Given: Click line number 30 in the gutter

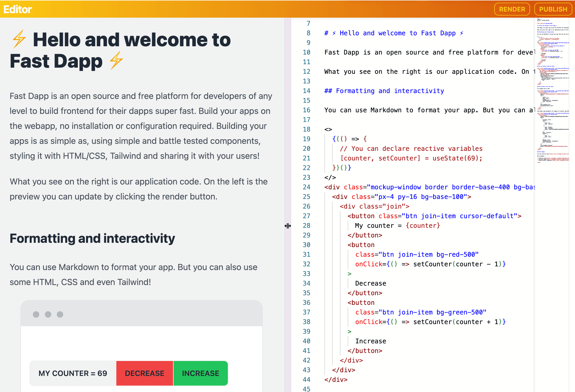Looking at the screenshot, I should coord(306,245).
